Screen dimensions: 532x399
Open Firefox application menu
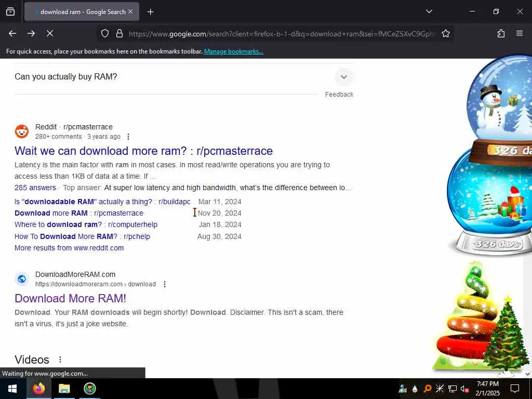[520, 33]
